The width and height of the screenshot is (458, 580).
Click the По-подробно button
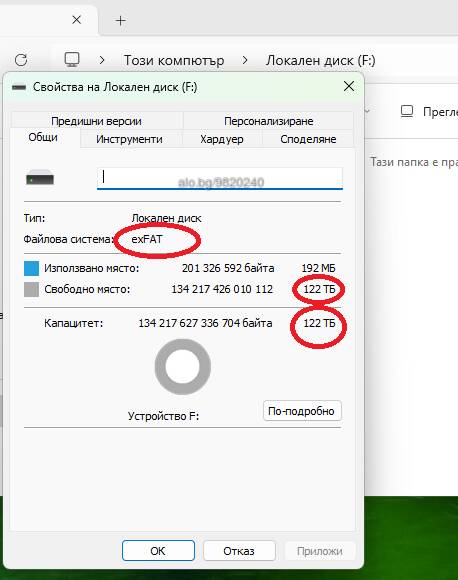[x=302, y=411]
